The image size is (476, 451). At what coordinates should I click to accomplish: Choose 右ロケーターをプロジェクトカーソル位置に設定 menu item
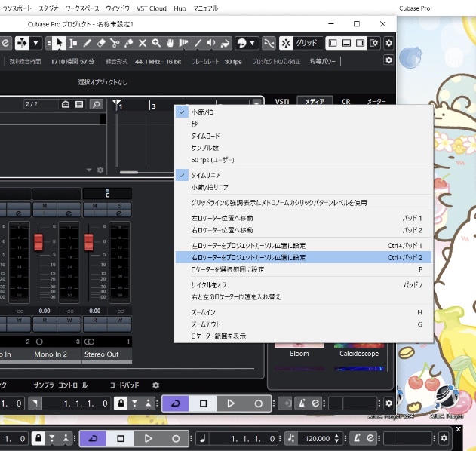248,258
